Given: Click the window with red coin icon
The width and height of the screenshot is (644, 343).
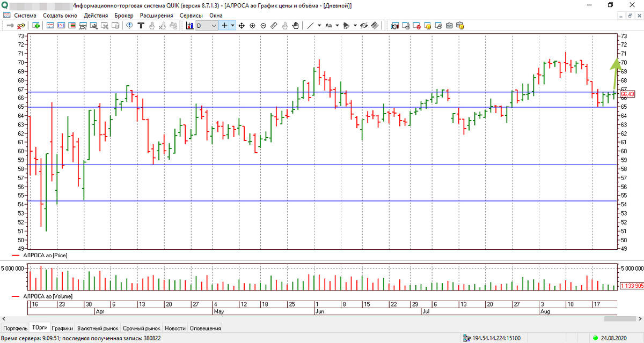Looking at the screenshot, I should (x=416, y=25).
